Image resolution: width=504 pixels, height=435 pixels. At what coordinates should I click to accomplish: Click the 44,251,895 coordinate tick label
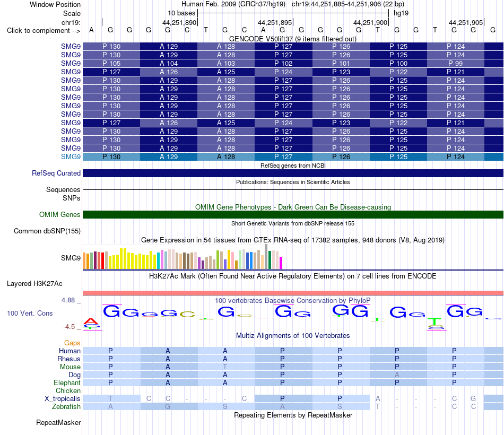[x=274, y=22]
